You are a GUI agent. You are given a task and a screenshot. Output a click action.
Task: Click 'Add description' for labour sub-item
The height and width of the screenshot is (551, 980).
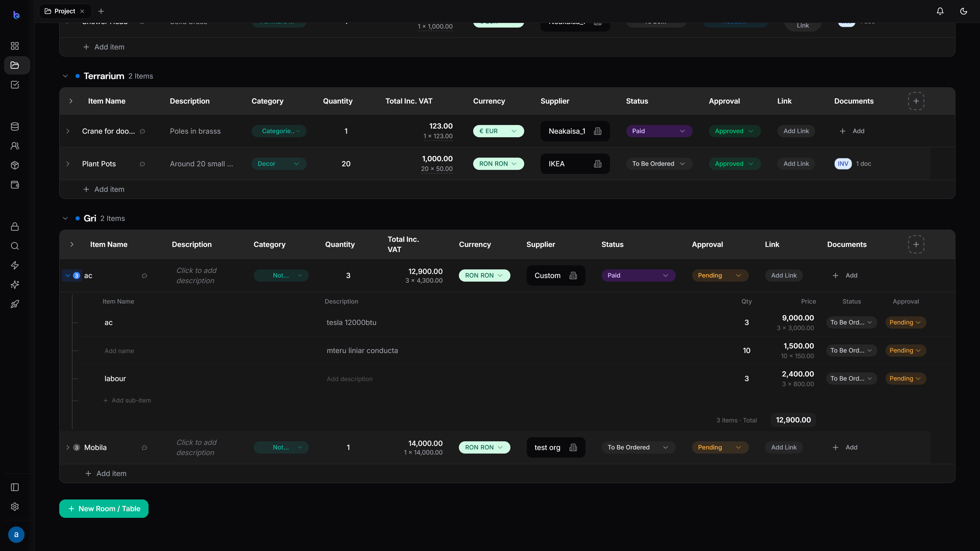click(350, 379)
